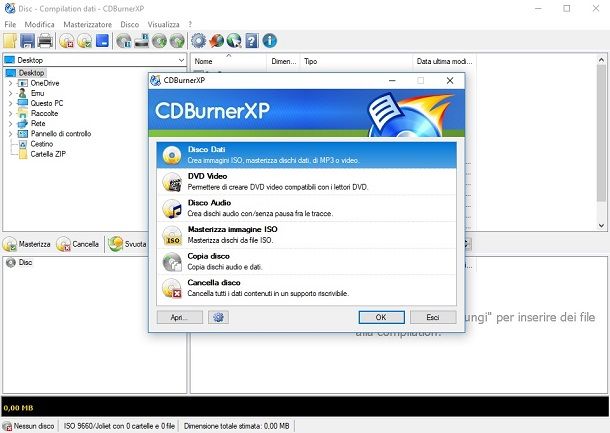The width and height of the screenshot is (610, 433).
Task: Click the blue info toolbar icon
Action: pos(270,40)
